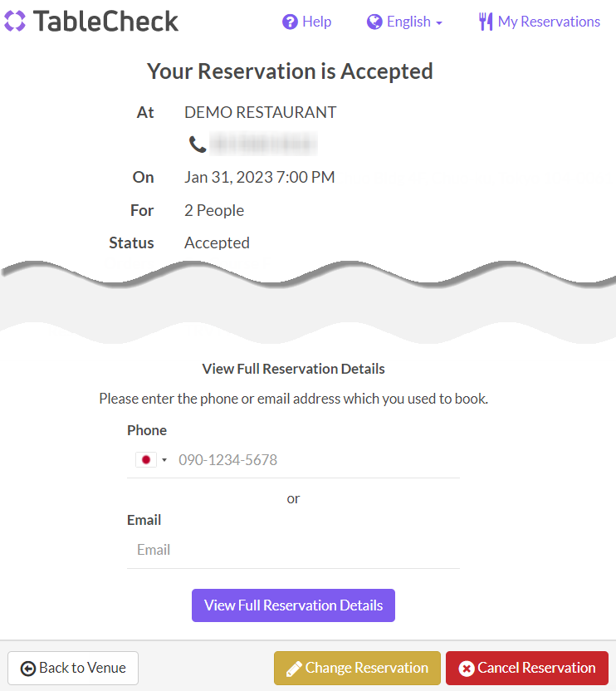The height and width of the screenshot is (691, 616).
Task: Click the phone handset icon beside the number
Action: 197,143
